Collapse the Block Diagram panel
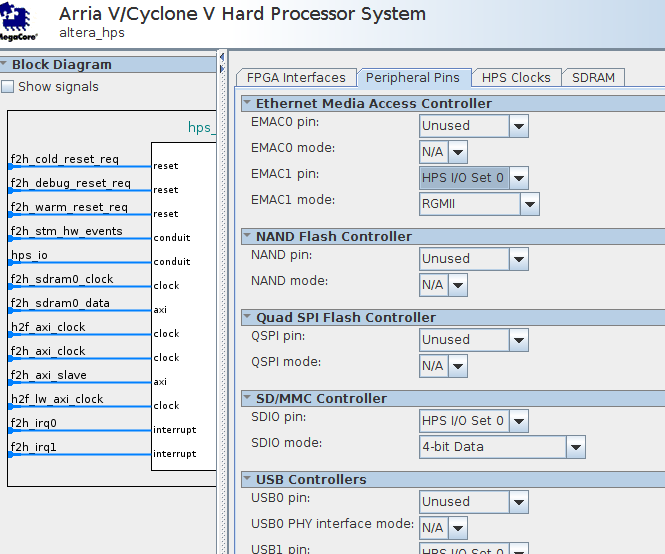The image size is (665, 554). click(x=4, y=64)
